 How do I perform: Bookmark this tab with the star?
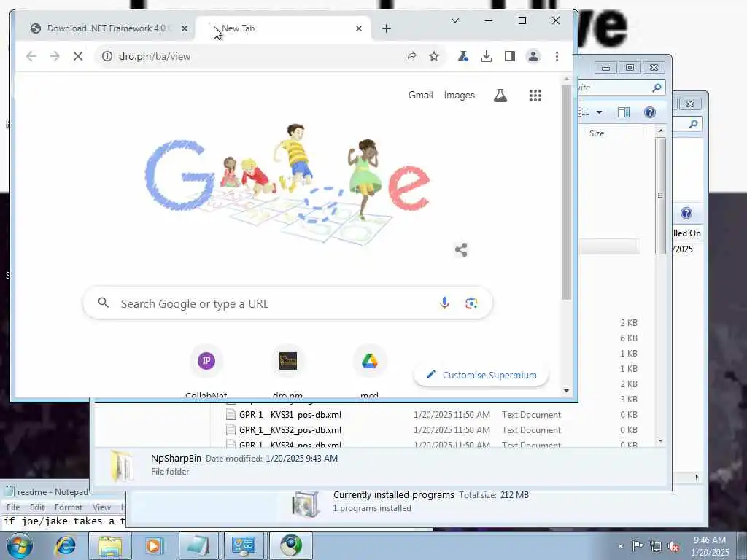click(434, 56)
